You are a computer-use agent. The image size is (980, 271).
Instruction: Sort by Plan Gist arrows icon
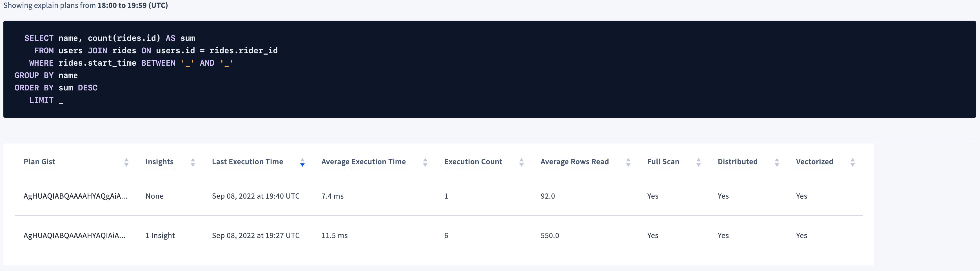point(126,163)
